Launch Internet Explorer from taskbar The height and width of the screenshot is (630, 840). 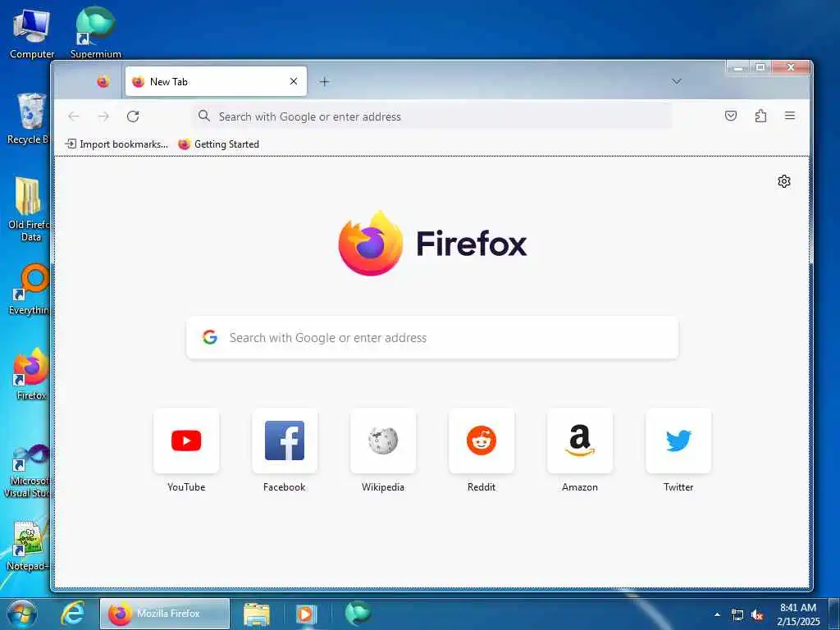coord(72,614)
